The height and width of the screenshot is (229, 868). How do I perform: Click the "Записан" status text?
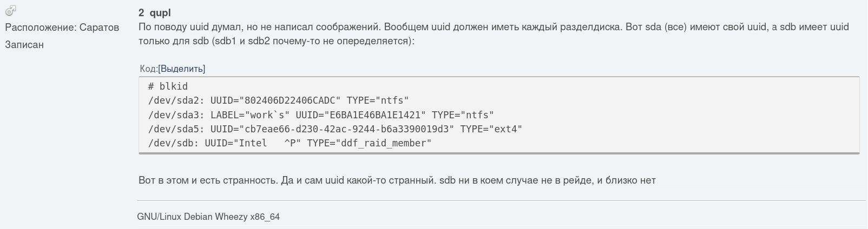pos(24,45)
